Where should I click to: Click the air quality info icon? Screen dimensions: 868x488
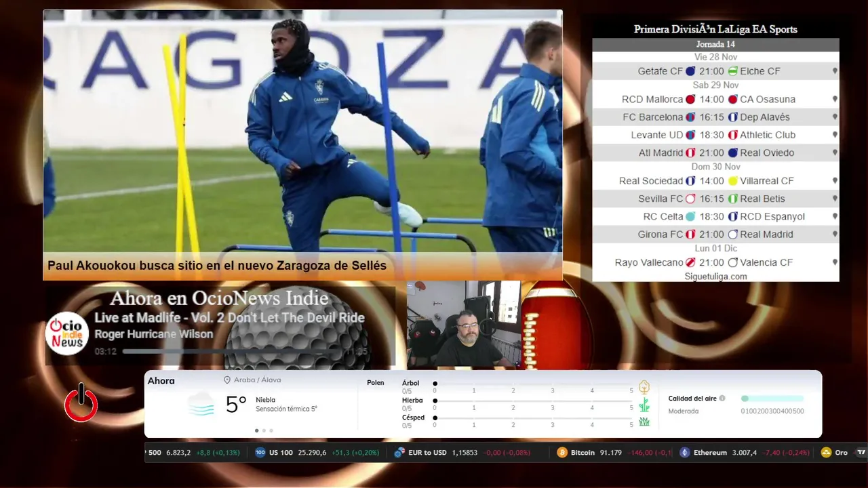[x=722, y=399]
